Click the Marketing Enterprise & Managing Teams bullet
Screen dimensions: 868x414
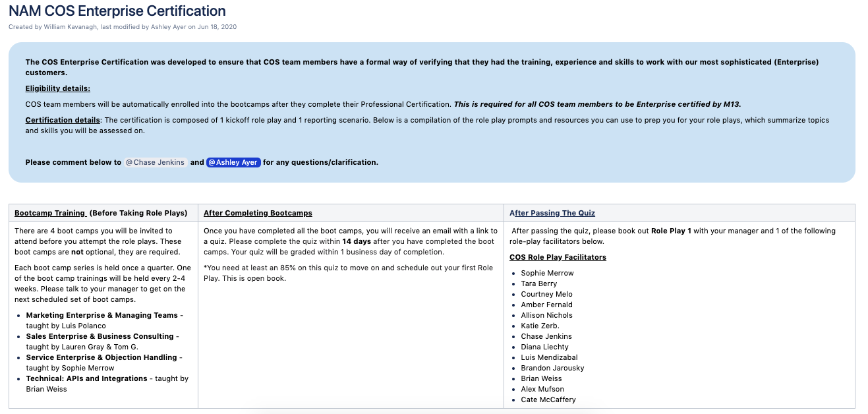coord(102,315)
